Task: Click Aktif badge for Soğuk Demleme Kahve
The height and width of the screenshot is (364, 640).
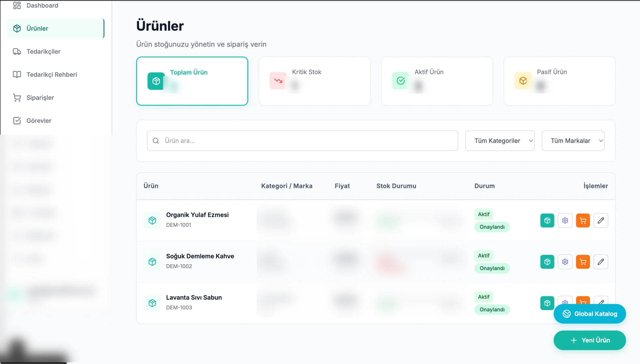Action: pyautogui.click(x=484, y=255)
